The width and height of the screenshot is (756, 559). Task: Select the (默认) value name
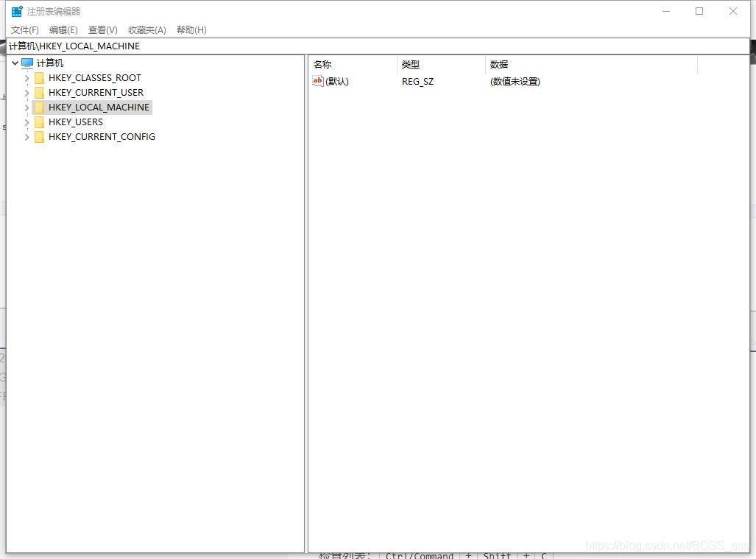pos(337,82)
